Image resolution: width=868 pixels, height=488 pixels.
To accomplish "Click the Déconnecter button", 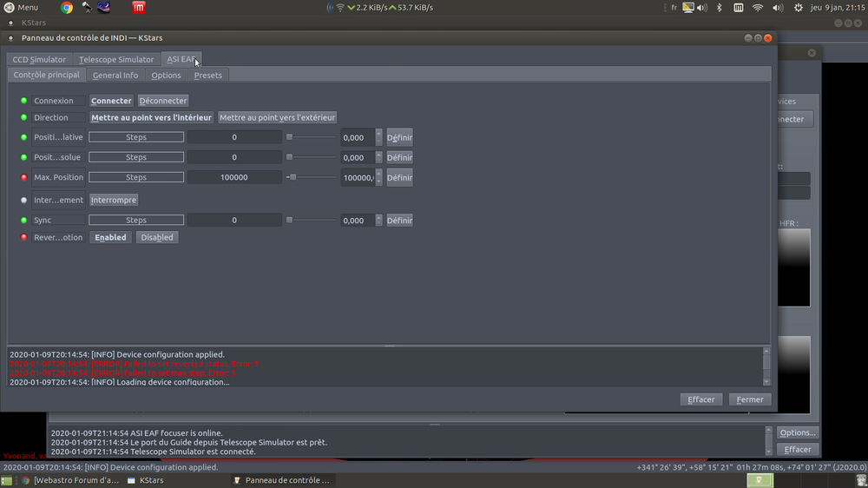I will [x=163, y=101].
